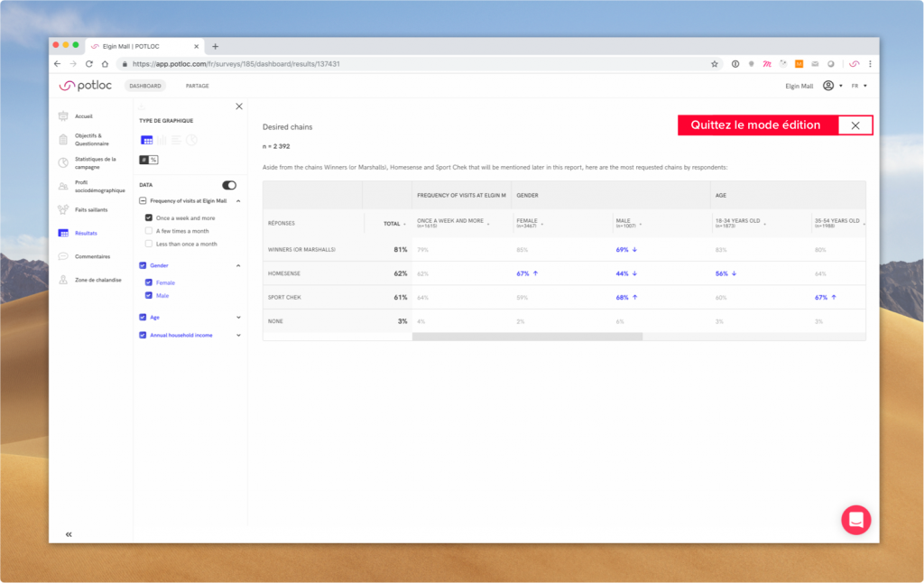Go to Commentaires in sidebar
The image size is (924, 583).
93,256
